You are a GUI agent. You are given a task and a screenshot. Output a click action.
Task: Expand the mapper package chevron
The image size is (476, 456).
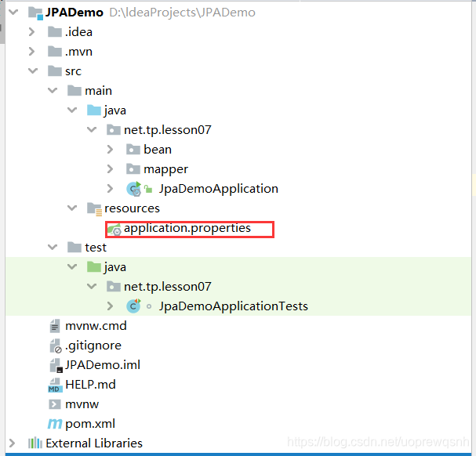coord(110,169)
